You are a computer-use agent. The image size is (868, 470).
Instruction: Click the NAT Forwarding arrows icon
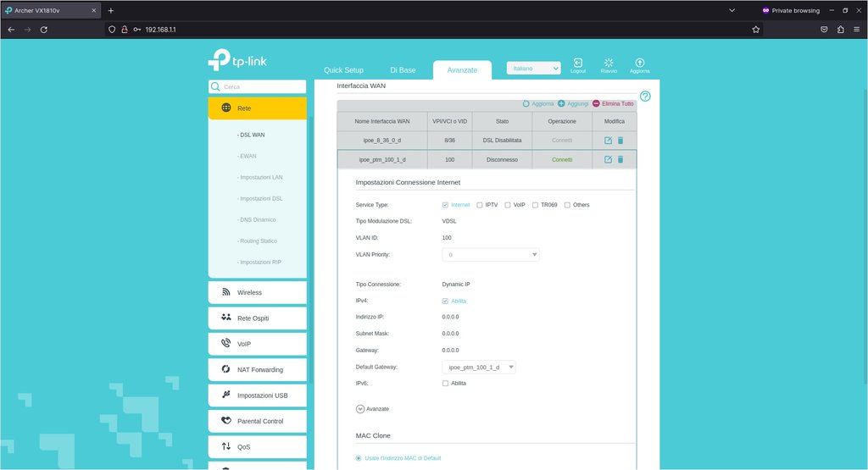(x=225, y=369)
